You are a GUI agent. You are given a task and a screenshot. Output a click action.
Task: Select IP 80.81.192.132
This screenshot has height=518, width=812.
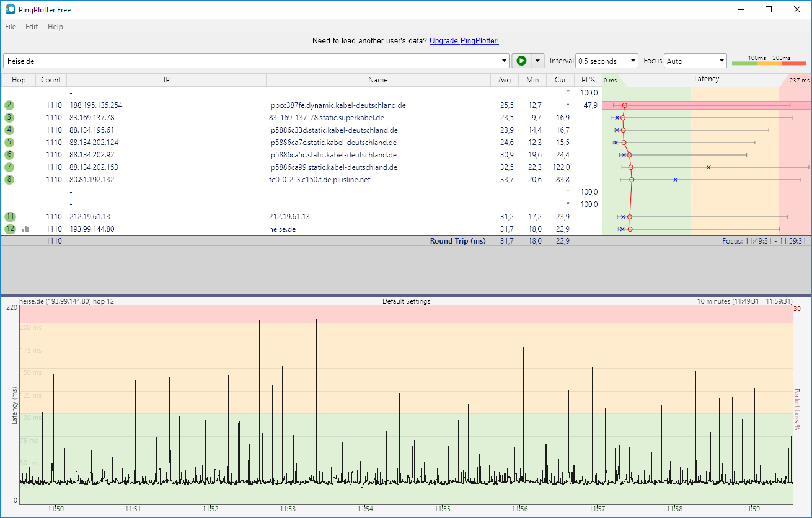92,180
